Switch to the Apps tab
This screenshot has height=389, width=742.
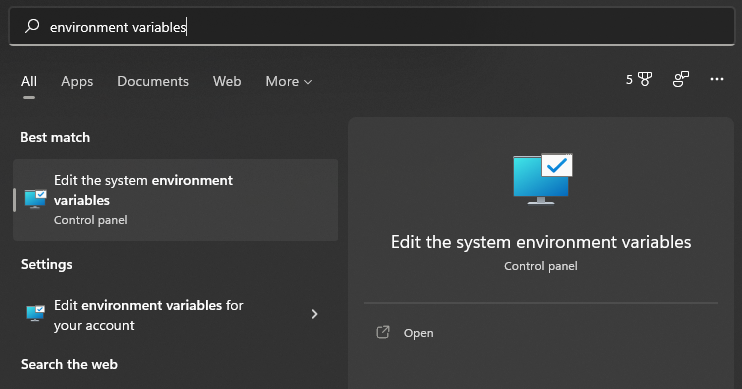coord(77,81)
